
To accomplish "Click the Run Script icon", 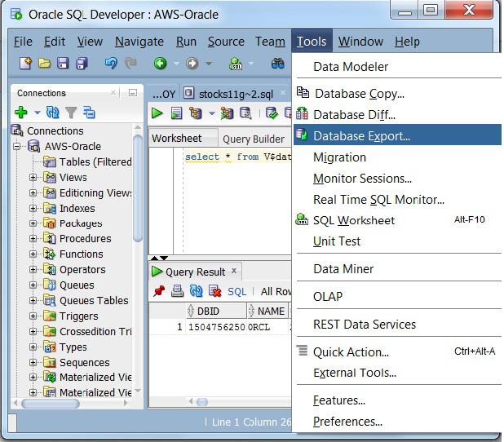I will pos(176,113).
